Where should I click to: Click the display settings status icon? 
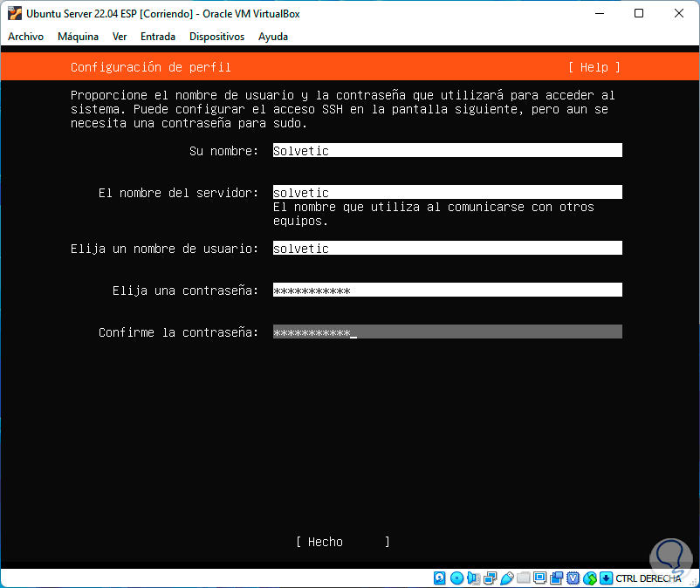(x=539, y=578)
